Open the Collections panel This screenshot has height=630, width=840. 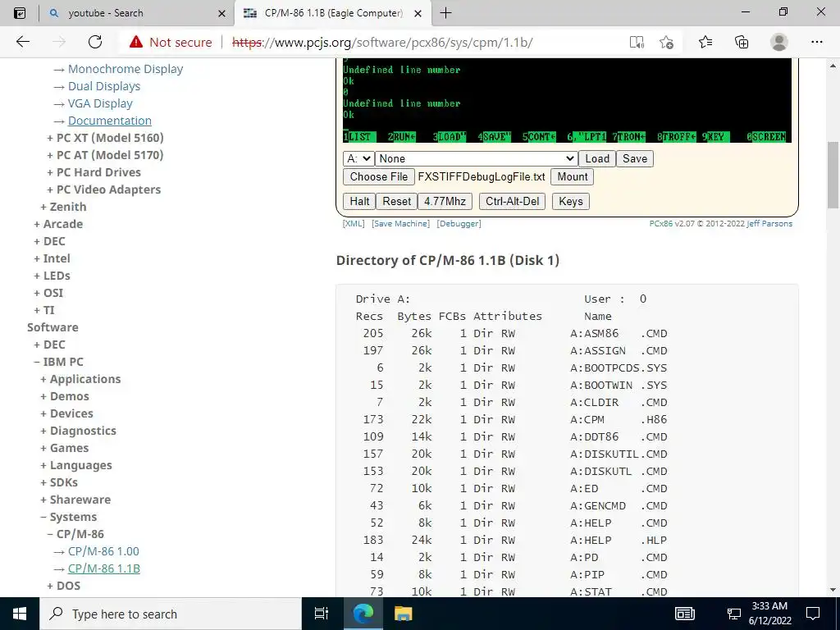click(x=742, y=42)
